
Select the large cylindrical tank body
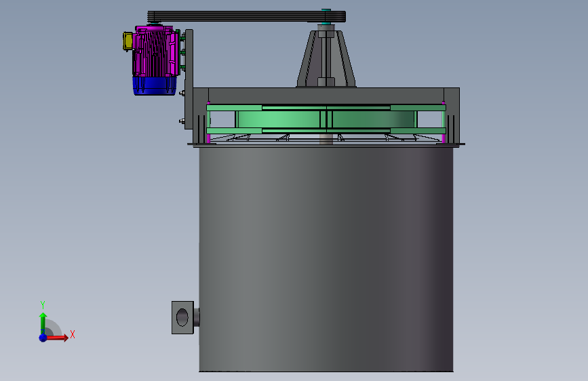[x=326, y=259]
